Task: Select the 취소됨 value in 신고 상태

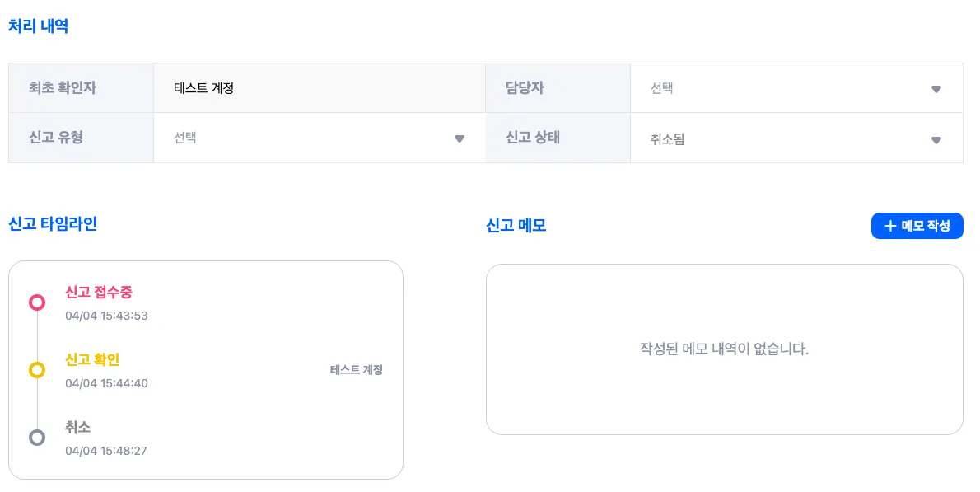Action: (x=667, y=139)
